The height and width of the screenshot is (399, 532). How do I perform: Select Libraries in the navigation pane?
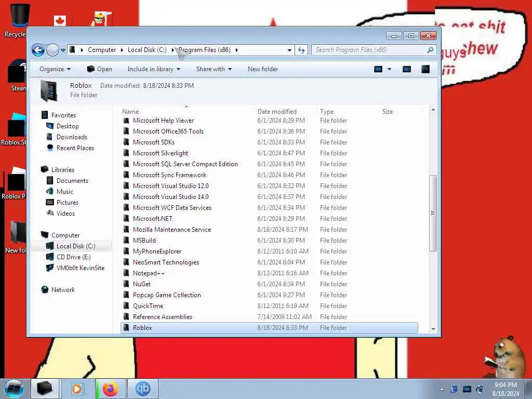(x=62, y=169)
